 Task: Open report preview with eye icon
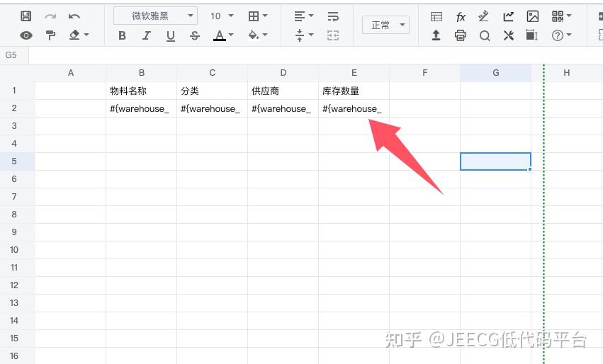coord(26,35)
